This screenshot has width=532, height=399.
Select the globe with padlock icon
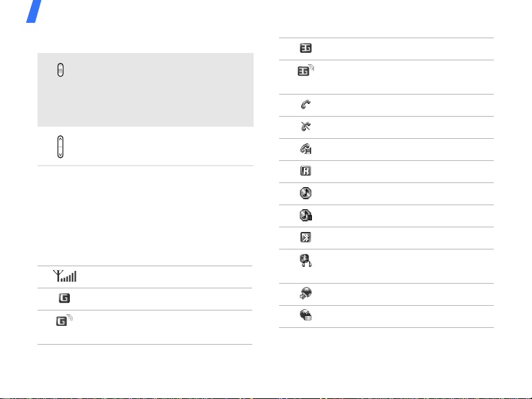[x=306, y=315]
